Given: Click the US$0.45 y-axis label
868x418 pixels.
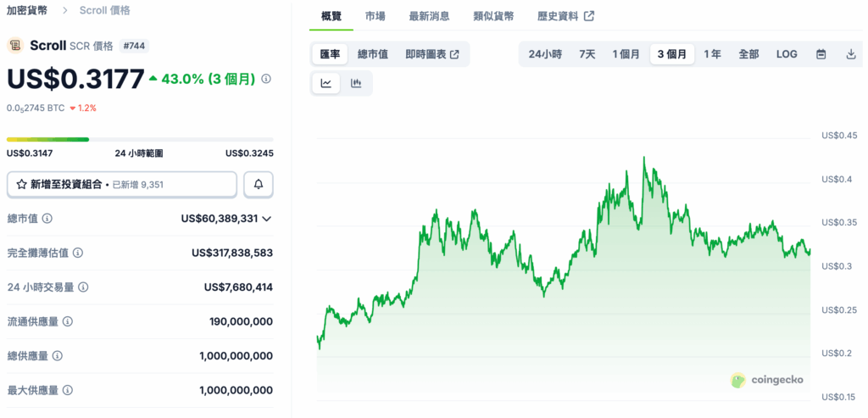Looking at the screenshot, I should (840, 136).
